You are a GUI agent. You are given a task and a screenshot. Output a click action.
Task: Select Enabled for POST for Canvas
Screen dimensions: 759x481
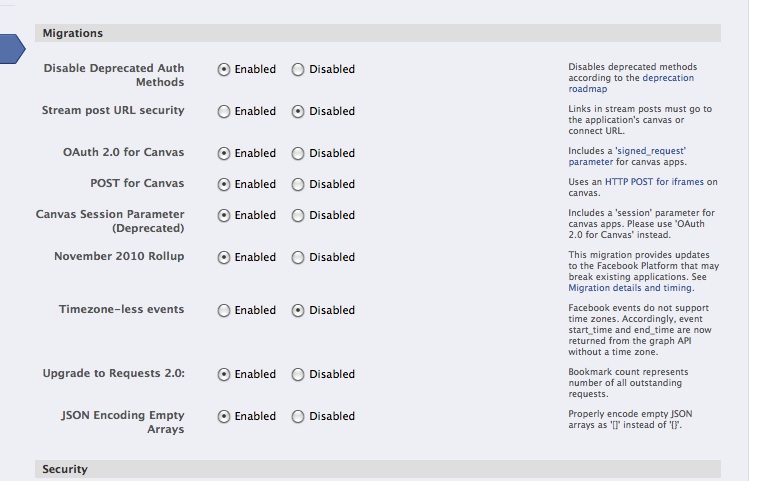coord(224,185)
